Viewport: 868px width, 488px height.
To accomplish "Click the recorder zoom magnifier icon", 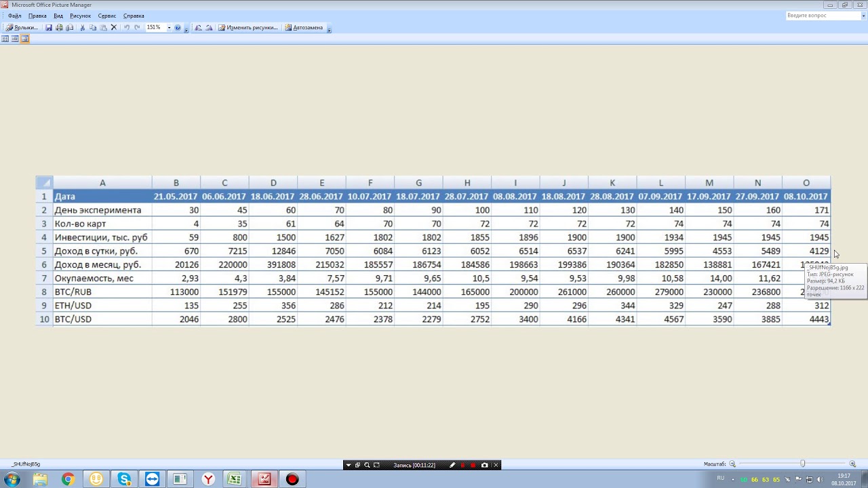I will coord(367,465).
